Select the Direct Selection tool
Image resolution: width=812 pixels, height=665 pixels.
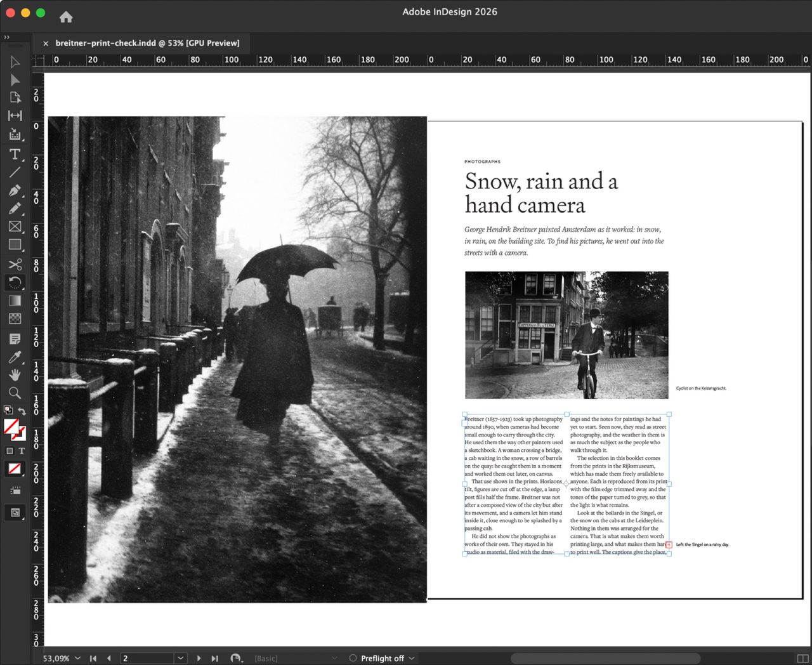point(15,80)
